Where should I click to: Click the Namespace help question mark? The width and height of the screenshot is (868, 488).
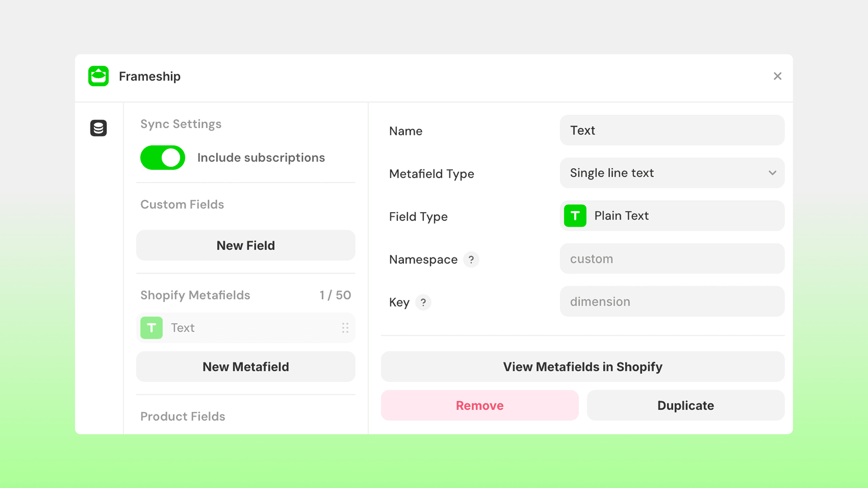[471, 259]
